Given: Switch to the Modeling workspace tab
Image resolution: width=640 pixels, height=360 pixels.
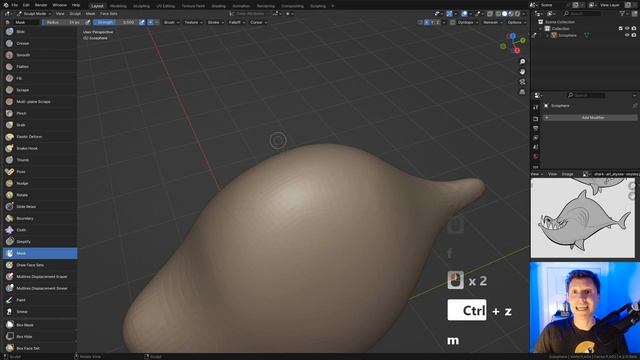Looking at the screenshot, I should pos(118,6).
